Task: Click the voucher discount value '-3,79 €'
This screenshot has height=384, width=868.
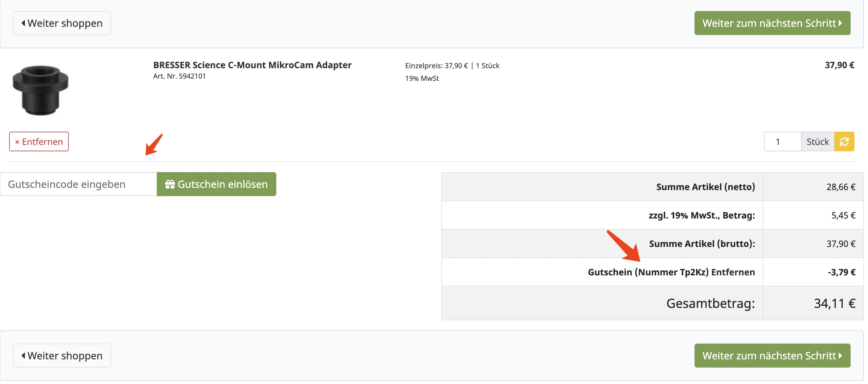Action: pyautogui.click(x=842, y=272)
